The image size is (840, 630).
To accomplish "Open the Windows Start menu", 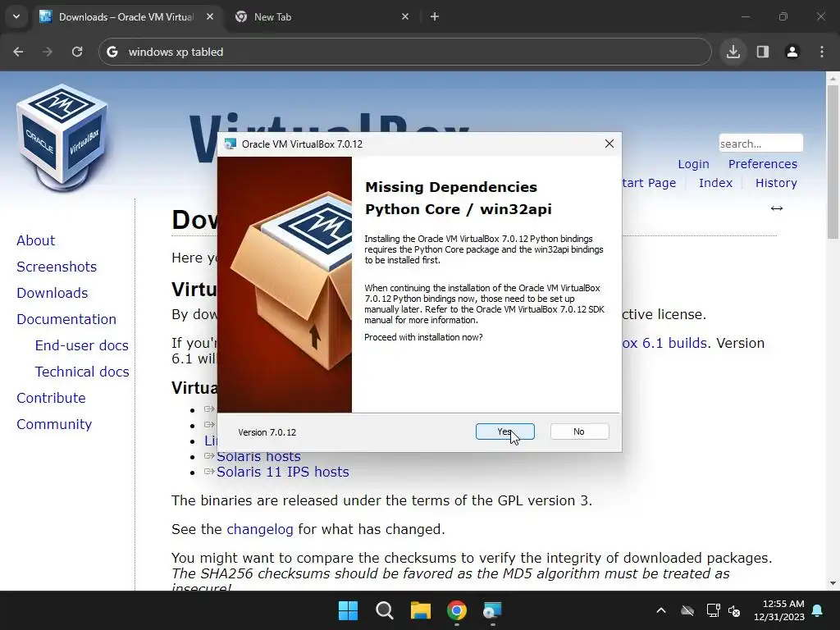I will [348, 610].
